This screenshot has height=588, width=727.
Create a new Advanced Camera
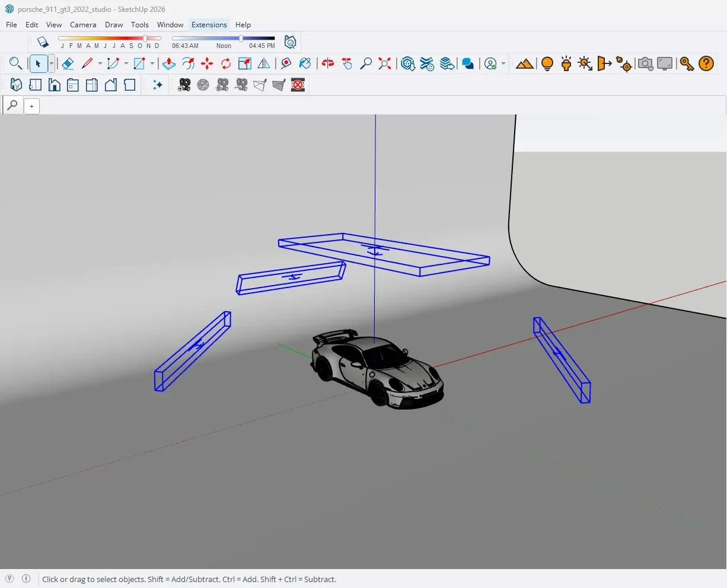coord(184,85)
